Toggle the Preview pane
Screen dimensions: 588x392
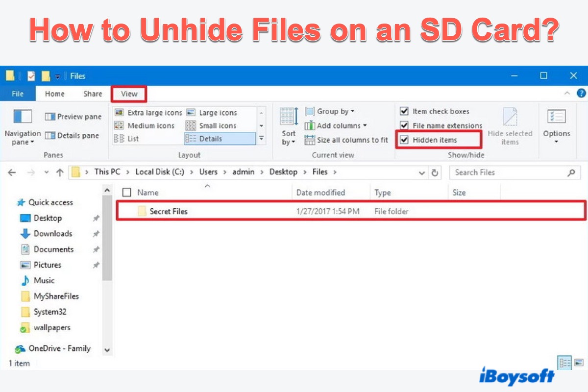click(x=73, y=117)
